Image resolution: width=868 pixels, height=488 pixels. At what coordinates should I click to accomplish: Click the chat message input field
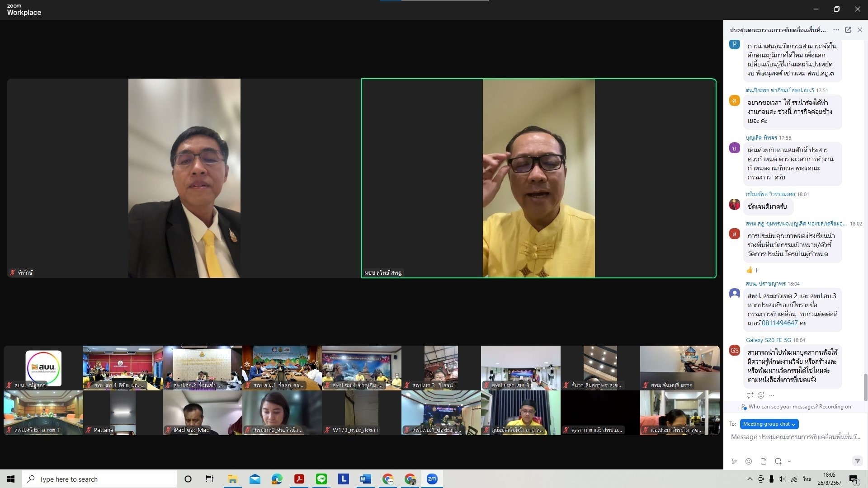tap(795, 437)
